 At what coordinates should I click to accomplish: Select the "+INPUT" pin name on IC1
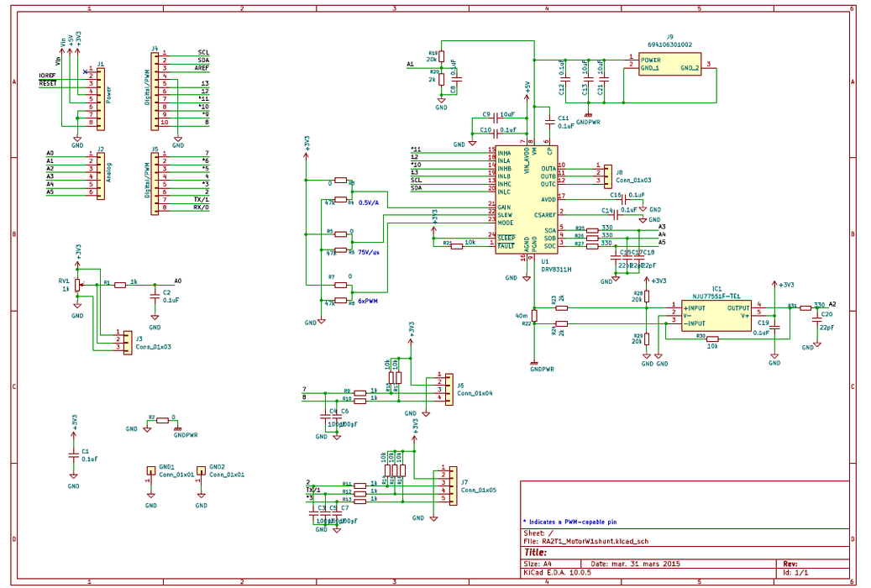(x=695, y=308)
